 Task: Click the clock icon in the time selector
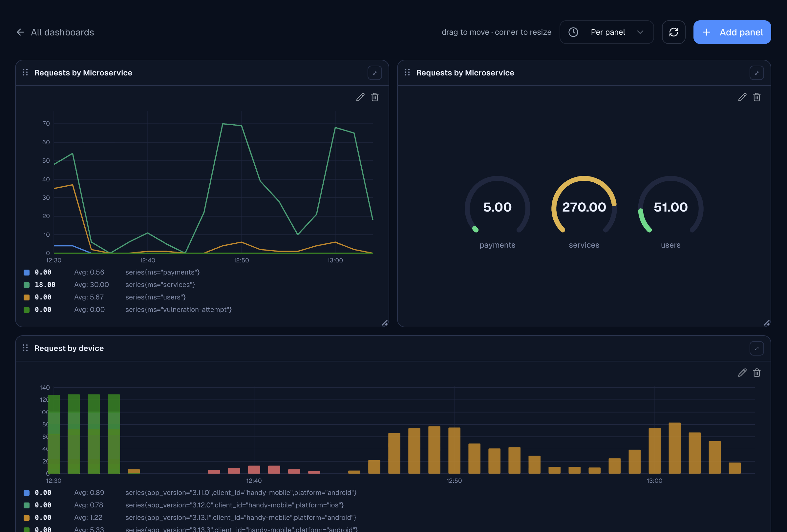pyautogui.click(x=573, y=32)
